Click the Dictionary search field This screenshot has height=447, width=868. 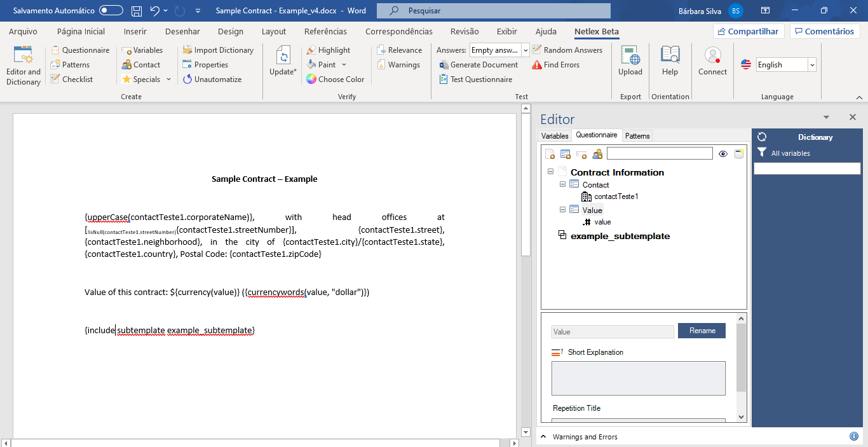[x=807, y=168]
